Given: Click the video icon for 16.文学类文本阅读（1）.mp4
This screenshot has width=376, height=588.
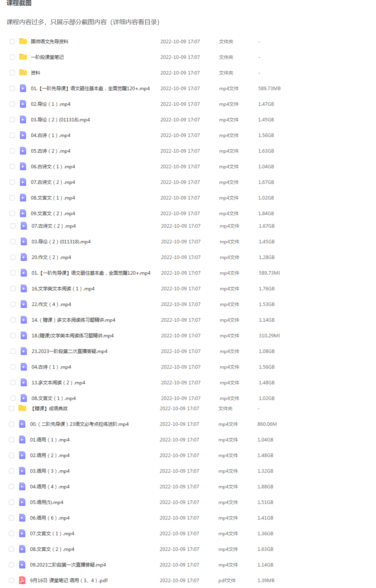Looking at the screenshot, I should point(23,289).
